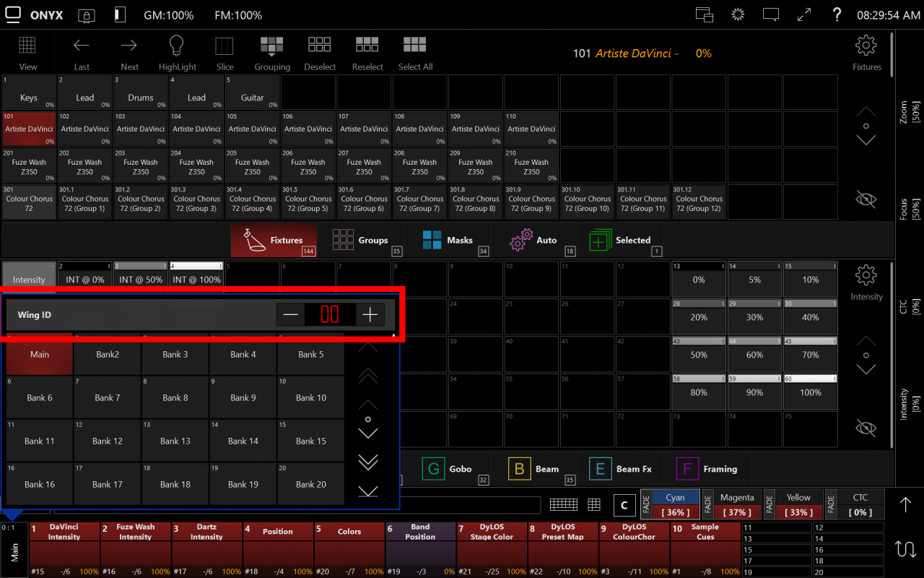924x578 pixels.
Task: Click the Select All icon
Action: pyautogui.click(x=415, y=45)
